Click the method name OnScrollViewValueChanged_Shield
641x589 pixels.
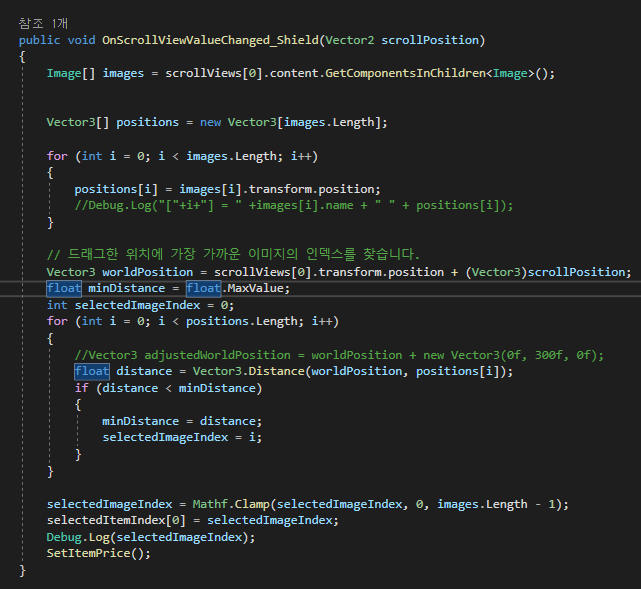pyautogui.click(x=210, y=40)
